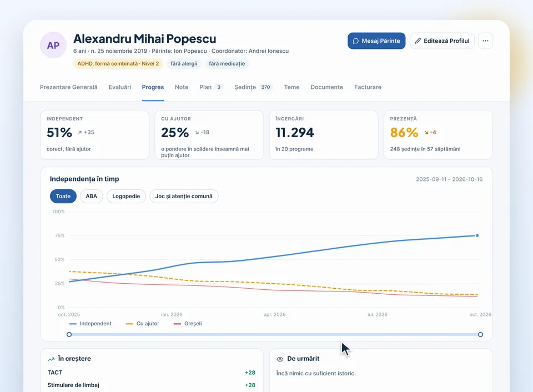The height and width of the screenshot is (392, 533).
Task: Click the Încercări 11.294 stat card
Action: click(324, 135)
